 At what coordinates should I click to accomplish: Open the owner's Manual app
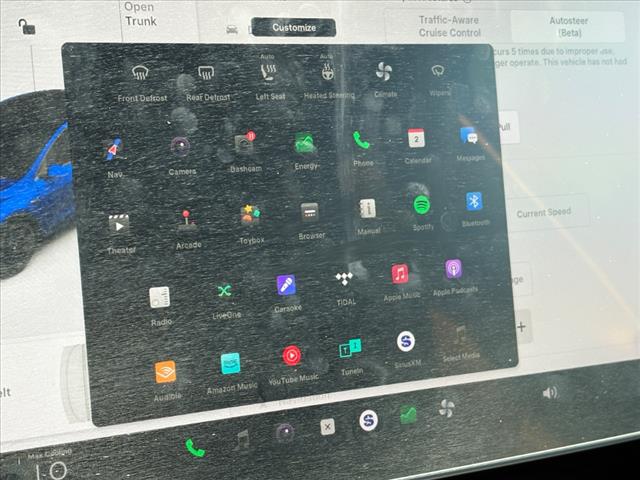(368, 216)
